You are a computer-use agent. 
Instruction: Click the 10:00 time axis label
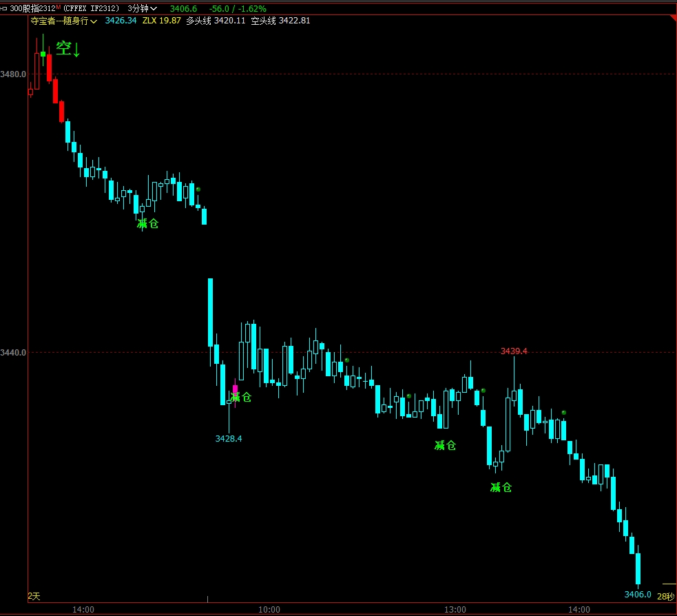[269, 609]
